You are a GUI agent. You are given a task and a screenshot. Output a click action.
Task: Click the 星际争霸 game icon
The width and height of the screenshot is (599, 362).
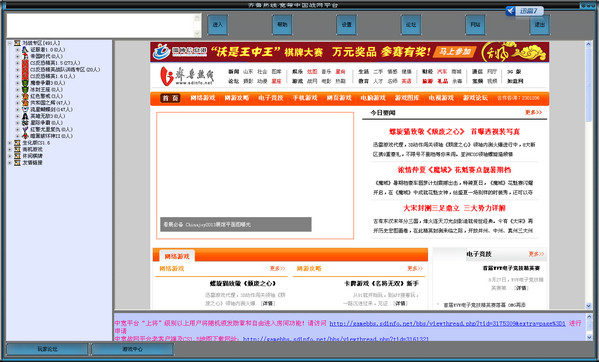pyautogui.click(x=25, y=123)
